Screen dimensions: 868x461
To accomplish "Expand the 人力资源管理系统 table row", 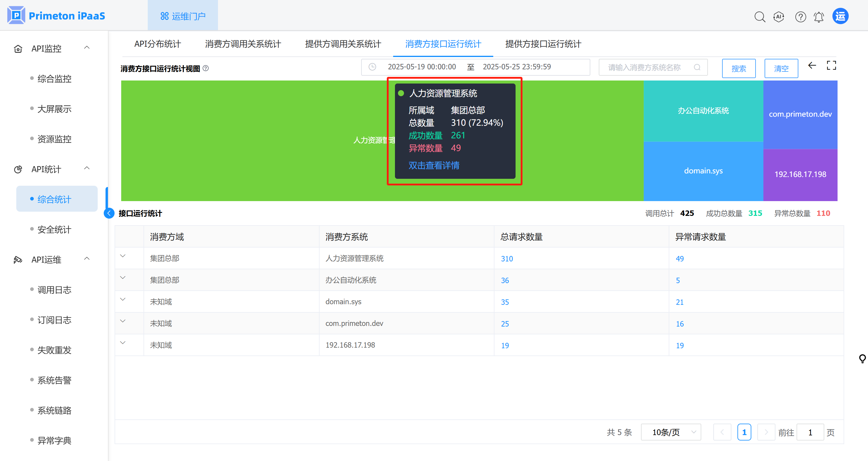I will point(123,256).
